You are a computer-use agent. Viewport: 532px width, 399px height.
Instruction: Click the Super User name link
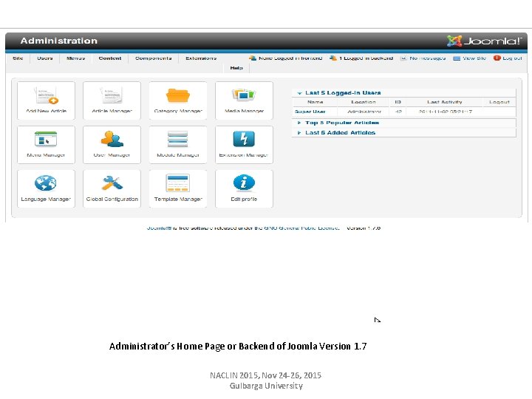click(310, 112)
